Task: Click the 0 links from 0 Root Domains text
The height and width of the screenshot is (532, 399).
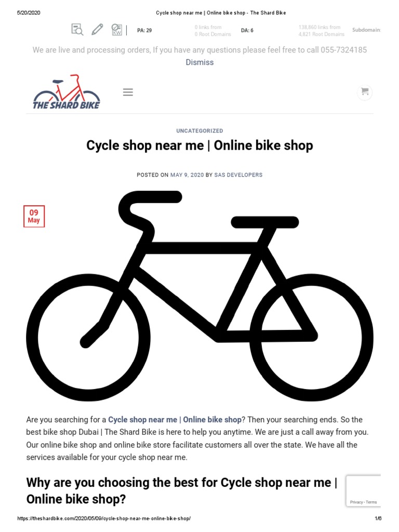Action: pyautogui.click(x=212, y=31)
